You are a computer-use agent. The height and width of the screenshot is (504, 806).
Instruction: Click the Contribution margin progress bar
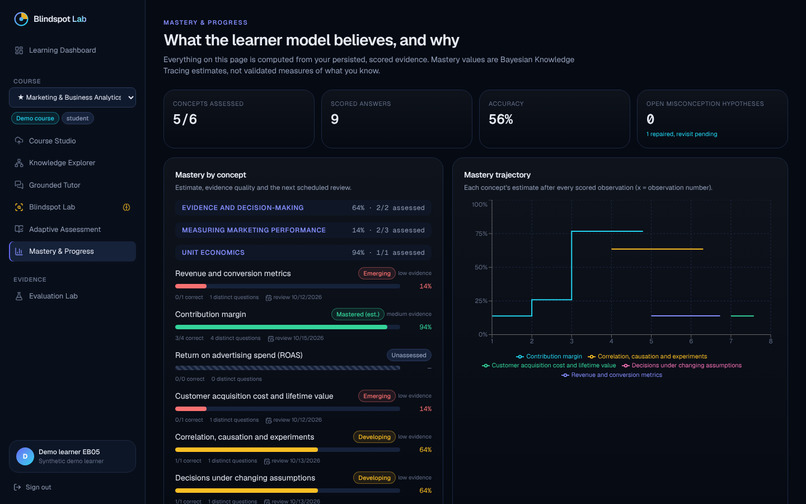pos(287,327)
